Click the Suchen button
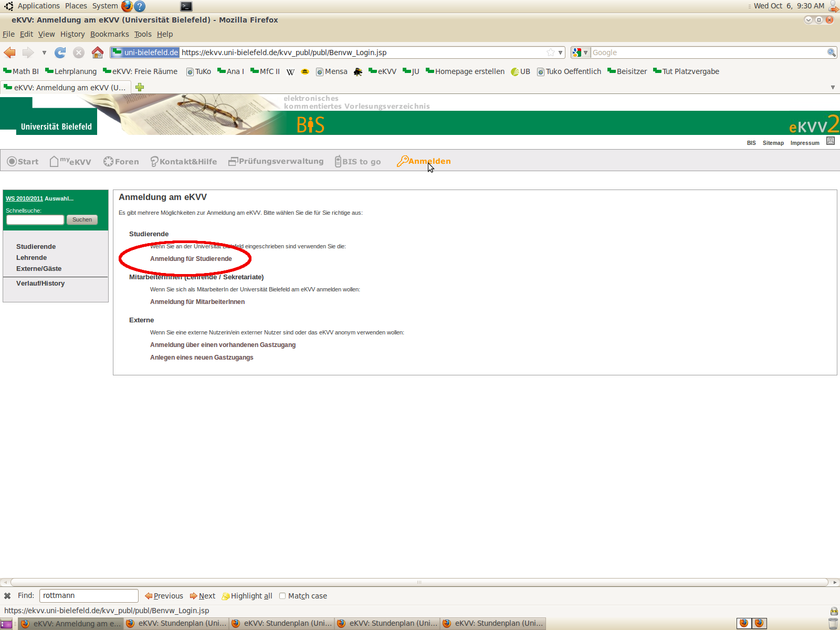The image size is (840, 630). click(x=82, y=219)
